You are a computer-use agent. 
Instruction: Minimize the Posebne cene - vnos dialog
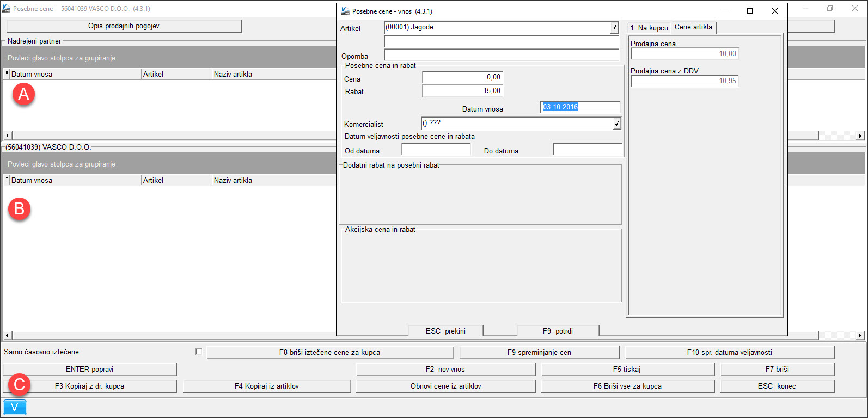tap(725, 11)
